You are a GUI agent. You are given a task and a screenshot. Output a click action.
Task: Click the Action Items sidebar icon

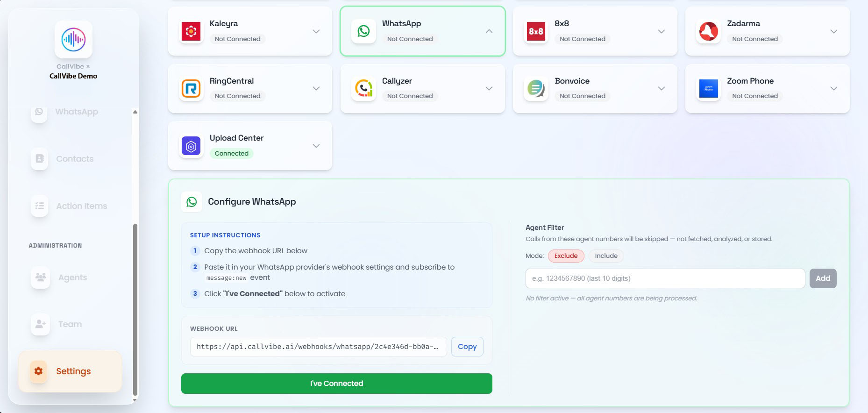[x=40, y=206]
